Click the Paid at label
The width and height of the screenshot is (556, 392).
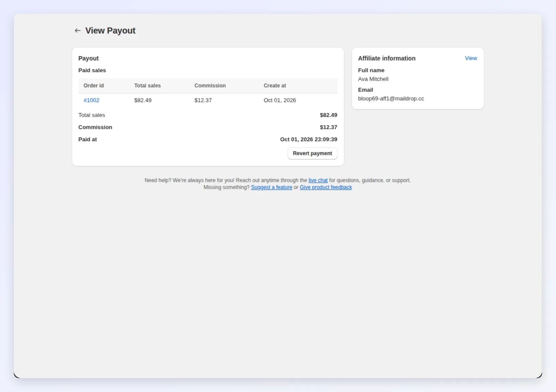coord(88,139)
